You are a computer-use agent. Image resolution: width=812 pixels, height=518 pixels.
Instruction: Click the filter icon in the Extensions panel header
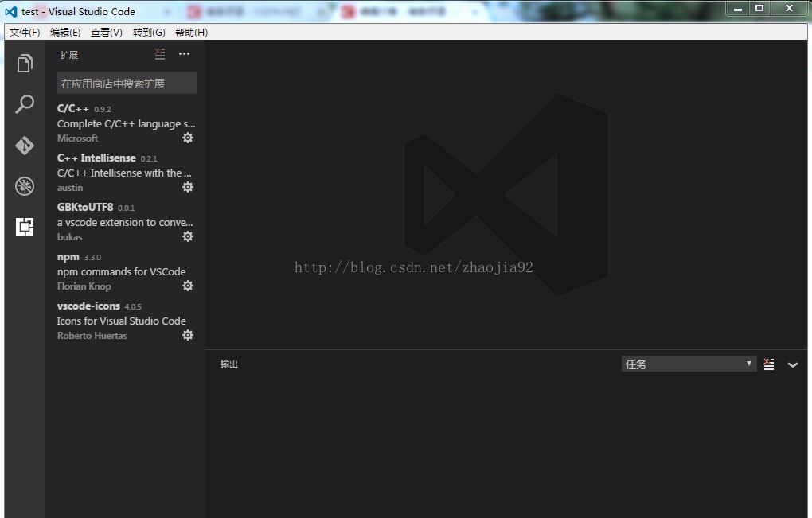point(159,54)
